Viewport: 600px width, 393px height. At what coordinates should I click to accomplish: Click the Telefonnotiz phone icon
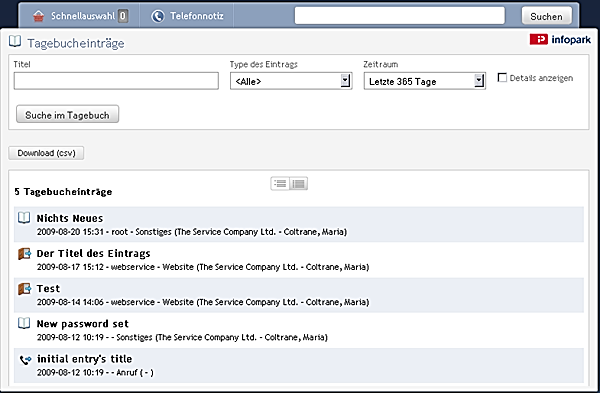click(158, 16)
